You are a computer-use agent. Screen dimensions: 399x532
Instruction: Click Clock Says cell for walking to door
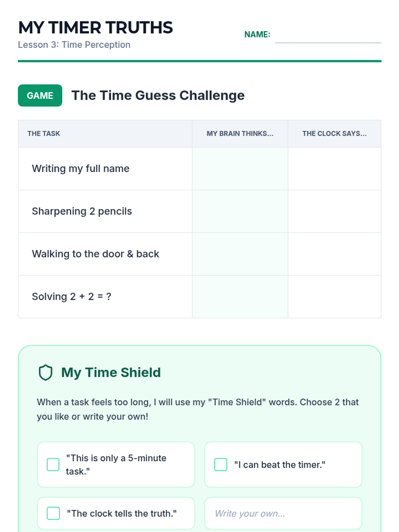pyautogui.click(x=334, y=254)
